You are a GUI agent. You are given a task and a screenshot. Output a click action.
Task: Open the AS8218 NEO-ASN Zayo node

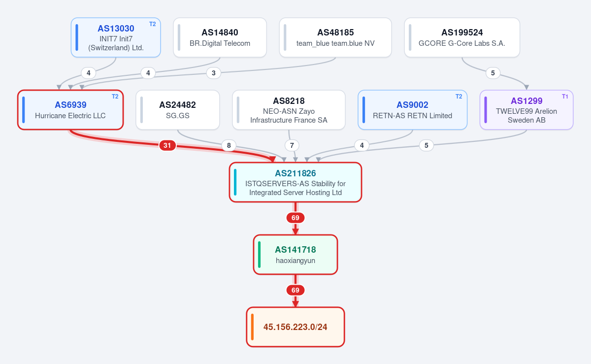[x=289, y=110]
